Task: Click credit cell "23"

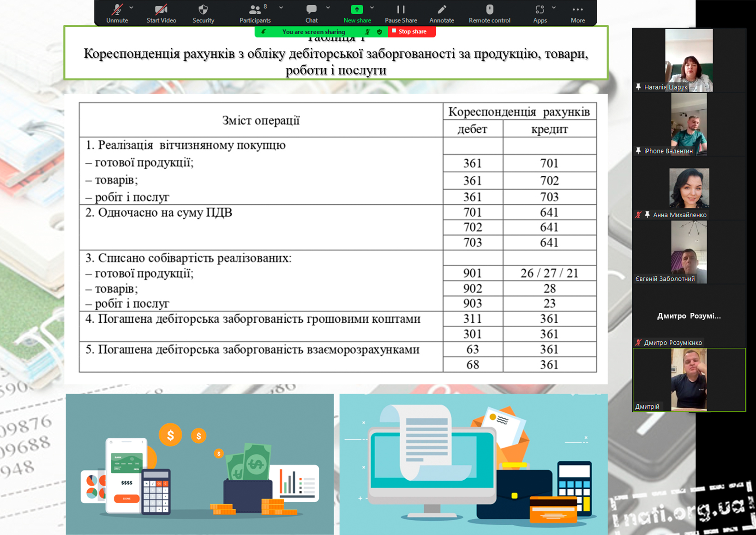Action: click(549, 303)
